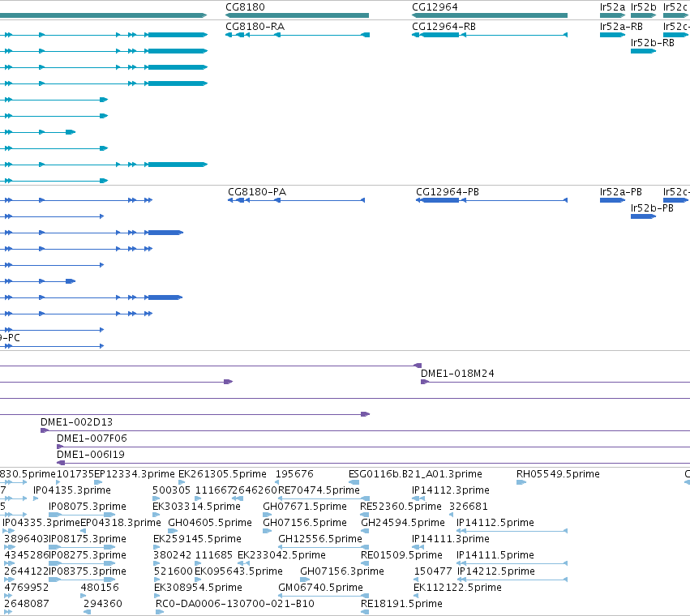690x616 pixels.
Task: Click the IP08075.3prime EST label
Action: [87, 507]
